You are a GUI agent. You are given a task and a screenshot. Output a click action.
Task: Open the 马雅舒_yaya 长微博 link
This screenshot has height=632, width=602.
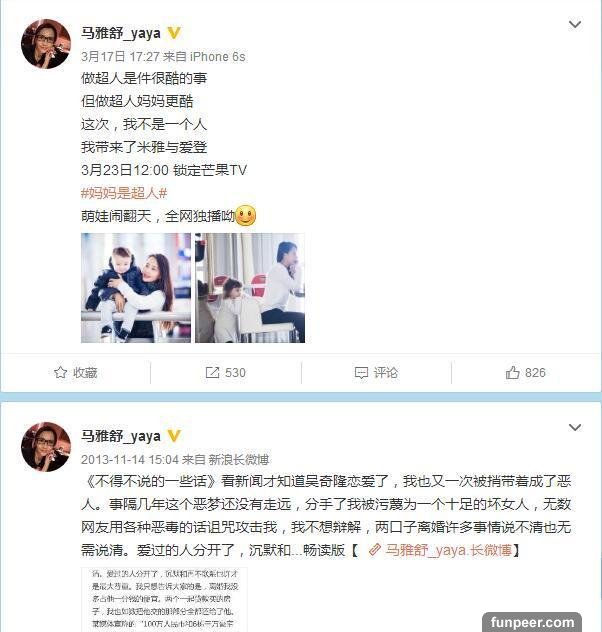[x=448, y=550]
